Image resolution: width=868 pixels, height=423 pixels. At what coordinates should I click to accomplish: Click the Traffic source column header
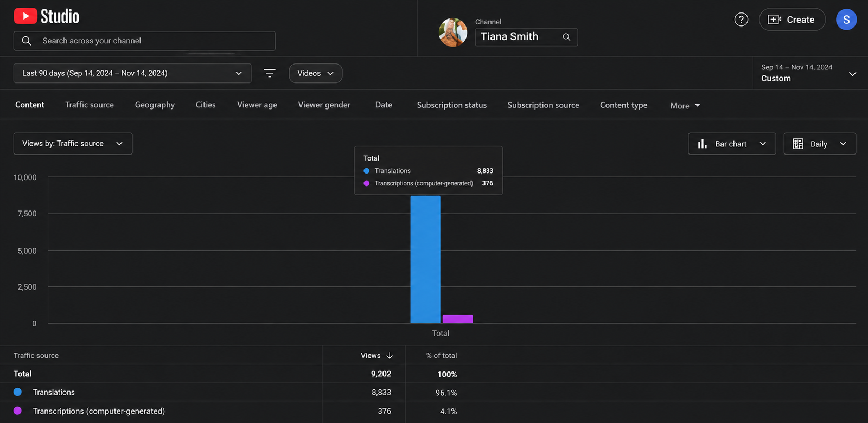(36, 356)
